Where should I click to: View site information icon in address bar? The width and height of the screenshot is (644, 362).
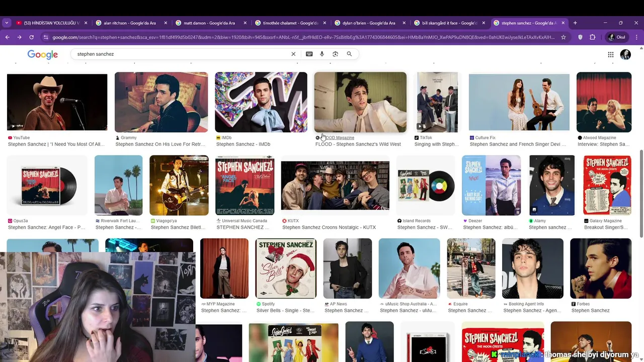coord(46,37)
